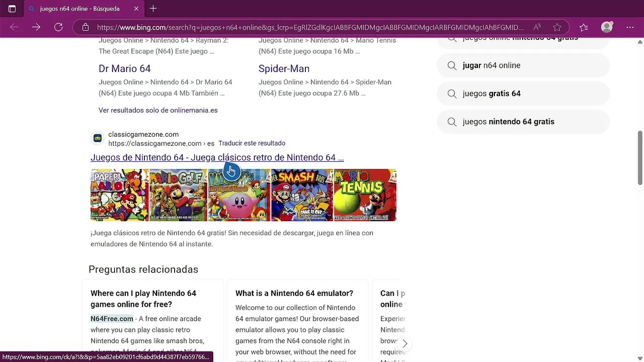644x362 pixels.
Task: Select suggestion juegos nintendo 64 gratis
Action: tap(523, 122)
